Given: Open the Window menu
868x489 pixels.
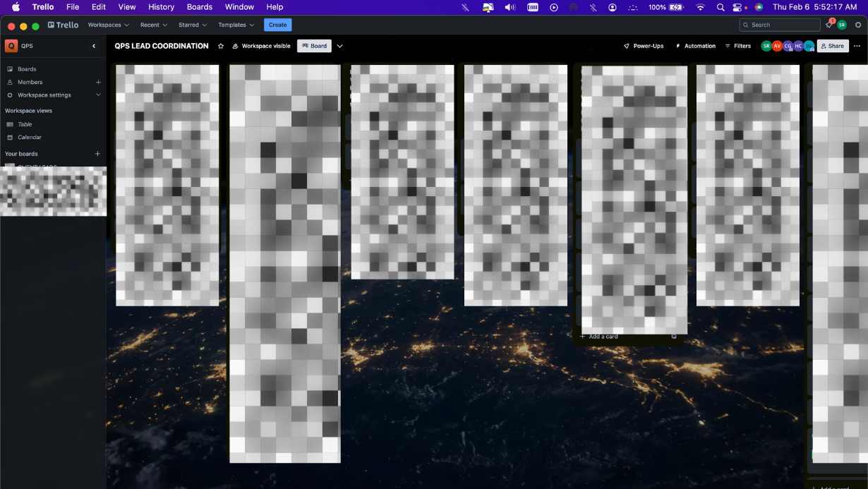Looking at the screenshot, I should coord(239,7).
